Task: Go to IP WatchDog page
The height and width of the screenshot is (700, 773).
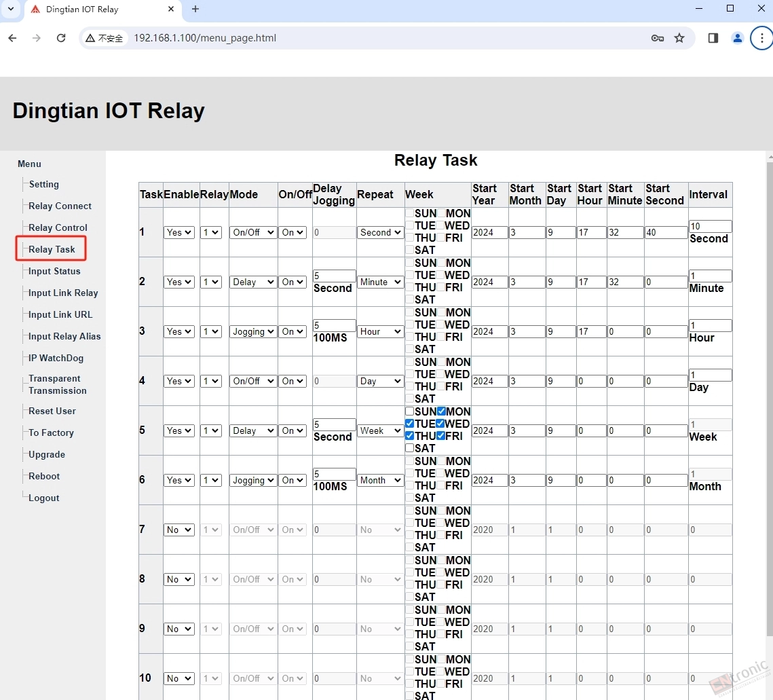Action: (x=56, y=358)
